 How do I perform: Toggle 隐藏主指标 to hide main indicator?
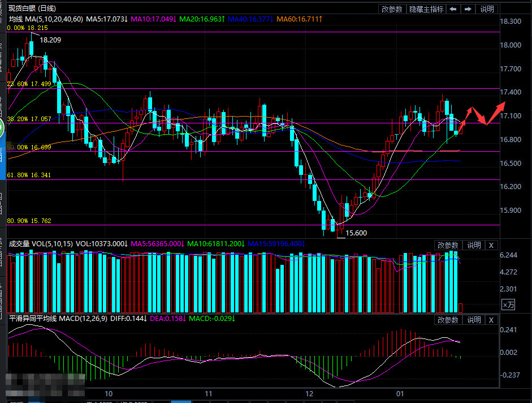pos(426,9)
